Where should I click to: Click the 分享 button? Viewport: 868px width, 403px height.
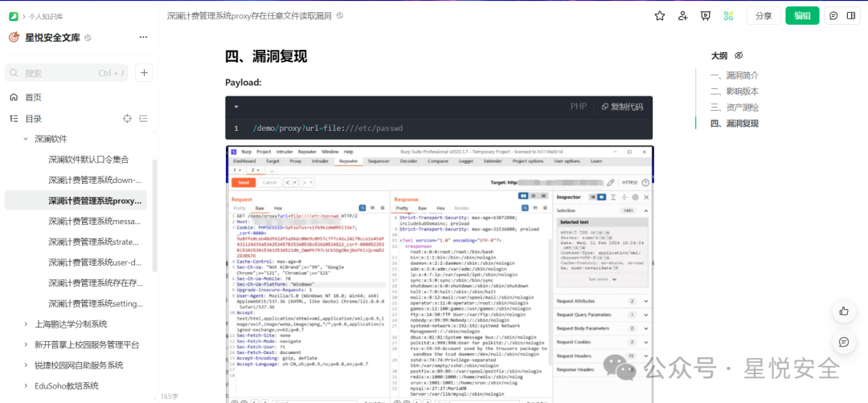(x=764, y=16)
